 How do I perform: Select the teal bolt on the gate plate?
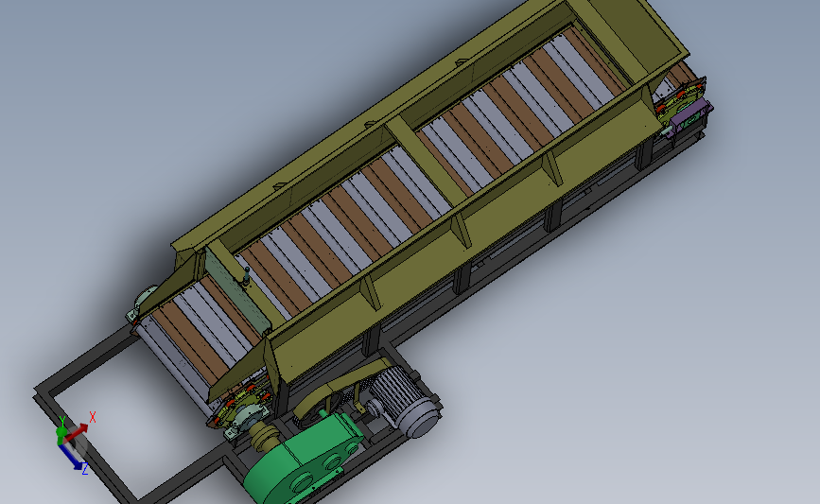246,275
